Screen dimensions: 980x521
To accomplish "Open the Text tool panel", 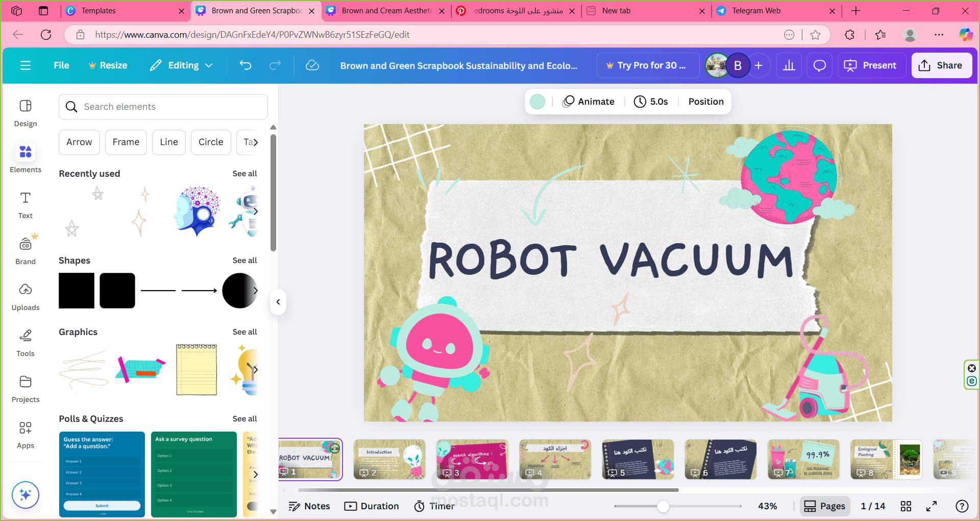I will tap(26, 205).
